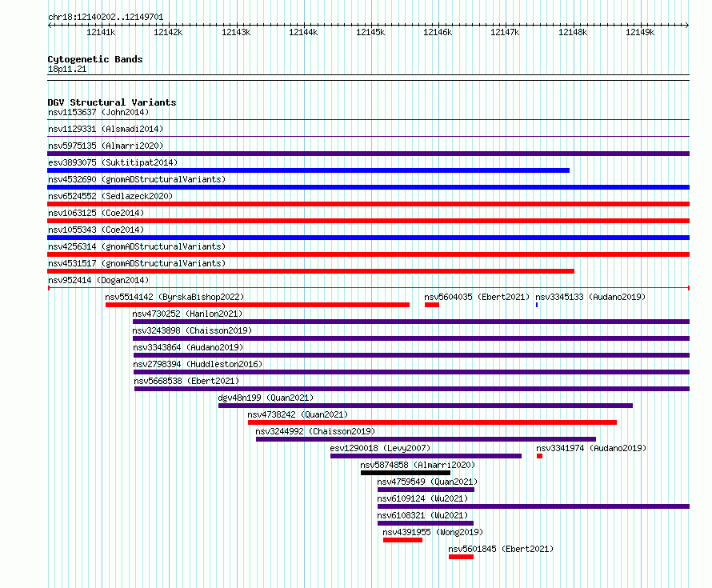Open the nsv4730252 (Hanlon2021) label

(187, 314)
